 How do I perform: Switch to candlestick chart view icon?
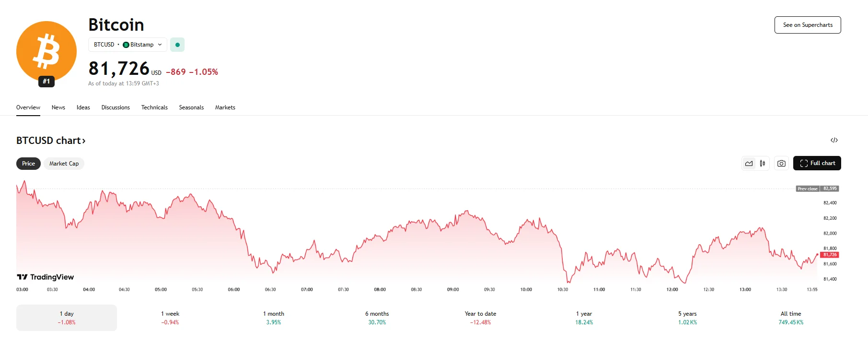tap(762, 164)
